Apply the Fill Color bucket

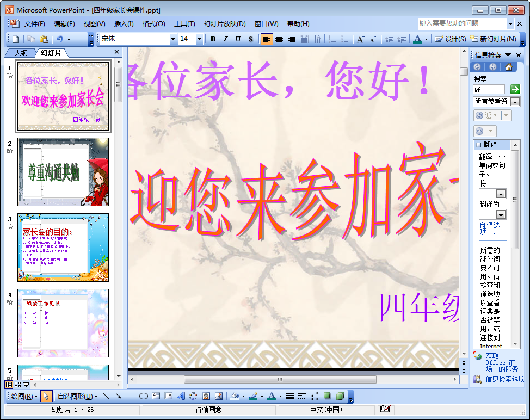point(235,396)
